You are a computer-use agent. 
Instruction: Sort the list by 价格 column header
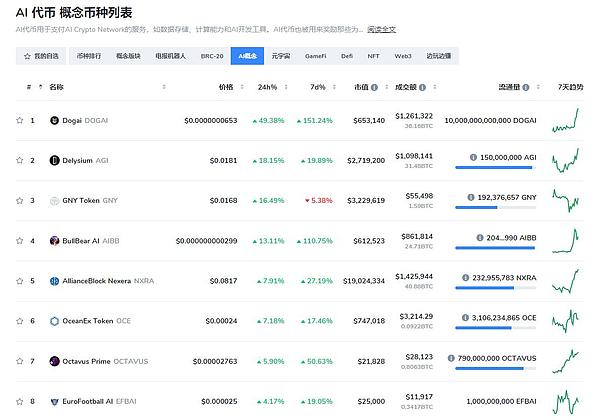tap(225, 87)
